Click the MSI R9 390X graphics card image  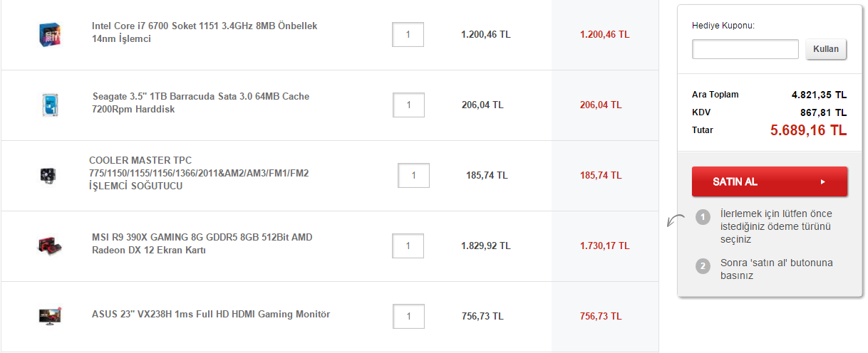[49, 246]
